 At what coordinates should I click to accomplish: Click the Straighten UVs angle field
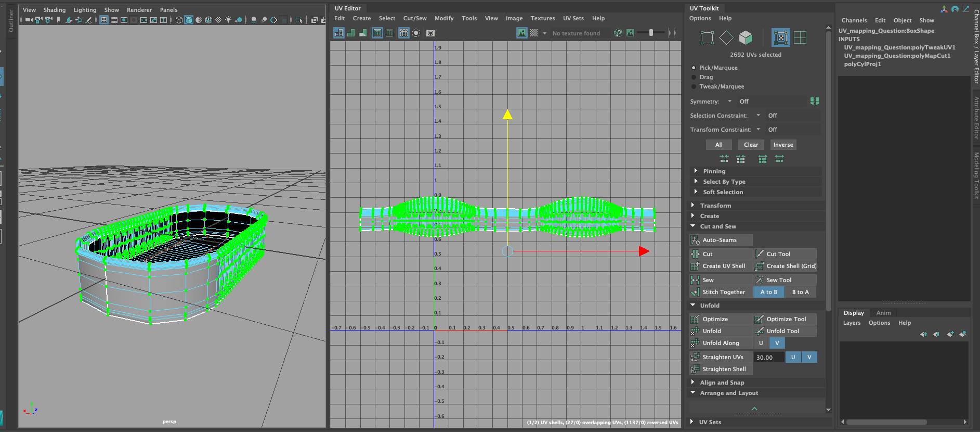[x=768, y=358]
